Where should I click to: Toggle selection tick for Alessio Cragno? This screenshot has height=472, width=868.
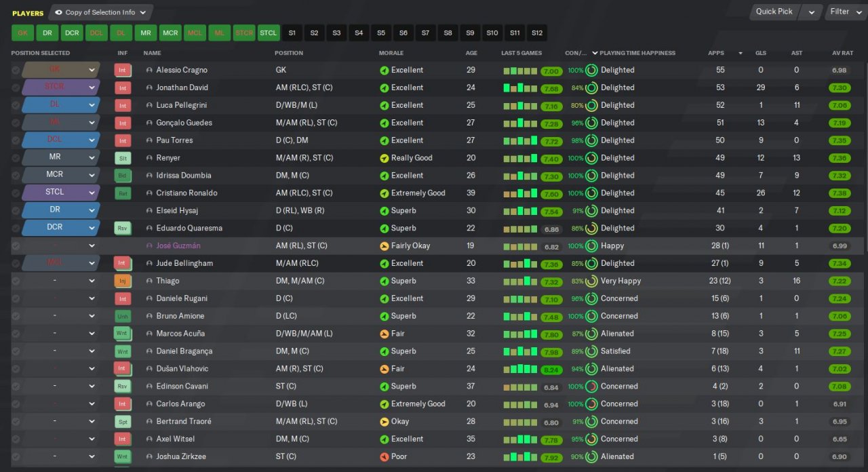point(16,70)
